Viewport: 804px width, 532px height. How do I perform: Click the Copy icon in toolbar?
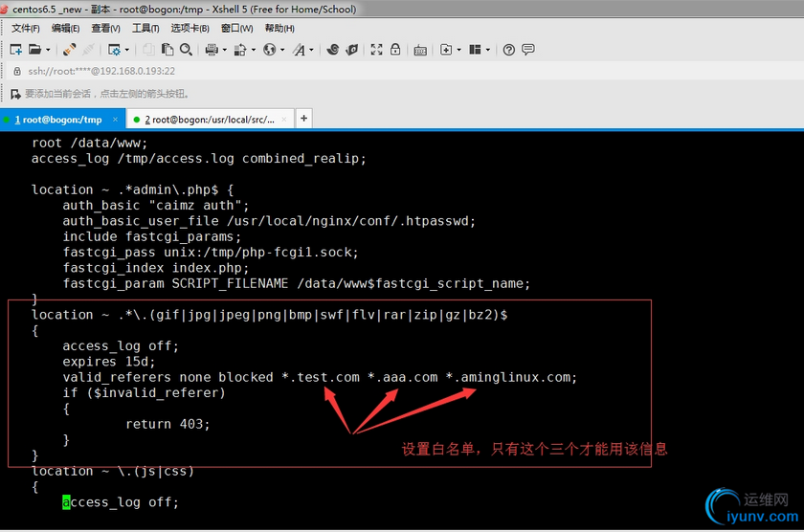point(148,50)
